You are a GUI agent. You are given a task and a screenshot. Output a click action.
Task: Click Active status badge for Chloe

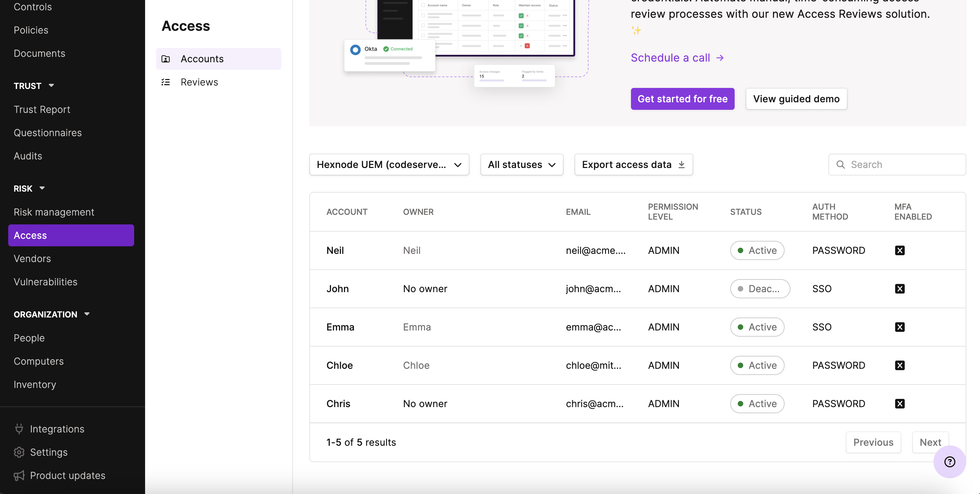tap(757, 365)
